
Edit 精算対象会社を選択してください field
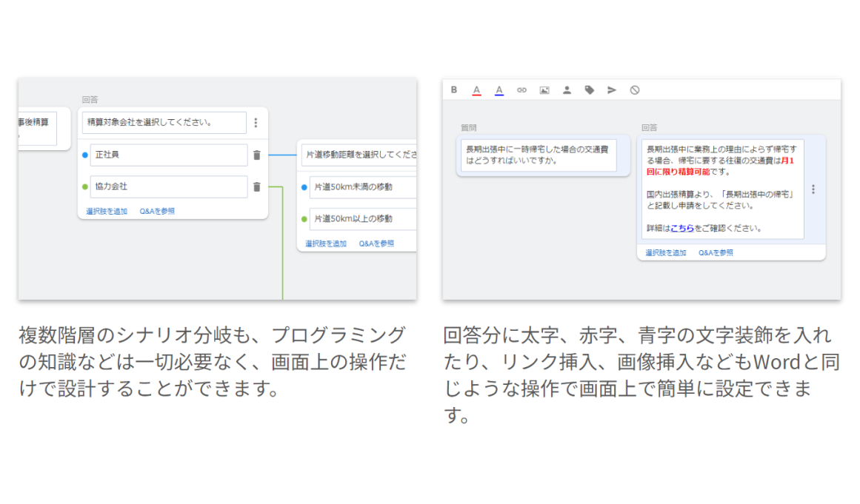tap(164, 123)
